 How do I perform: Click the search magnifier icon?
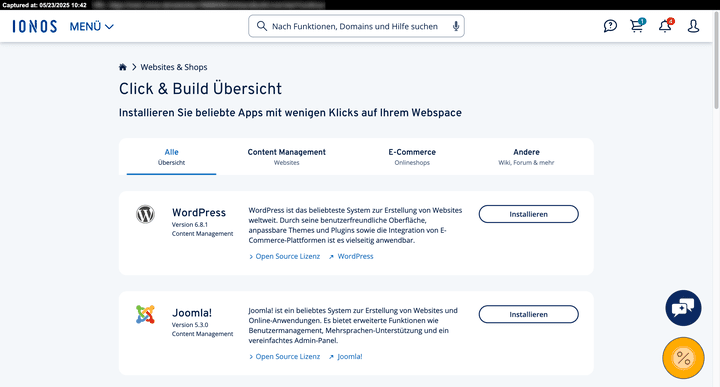[262, 26]
